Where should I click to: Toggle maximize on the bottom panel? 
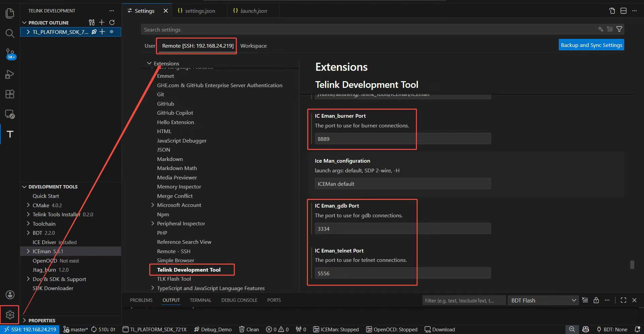(x=623, y=300)
